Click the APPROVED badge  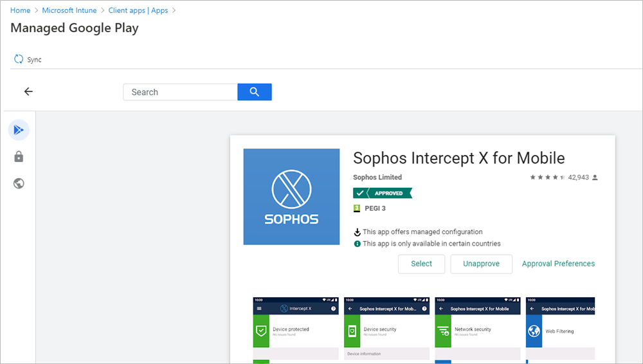(x=383, y=193)
